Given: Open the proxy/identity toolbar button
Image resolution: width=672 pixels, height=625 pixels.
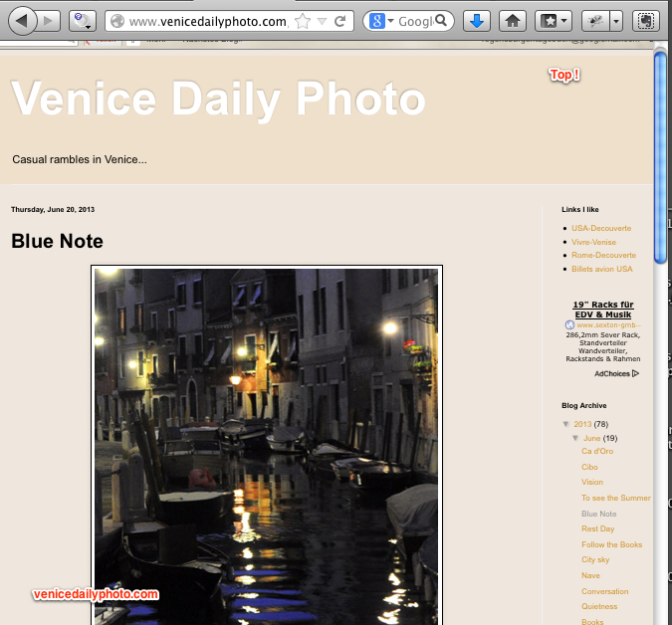Looking at the screenshot, I should tap(83, 21).
